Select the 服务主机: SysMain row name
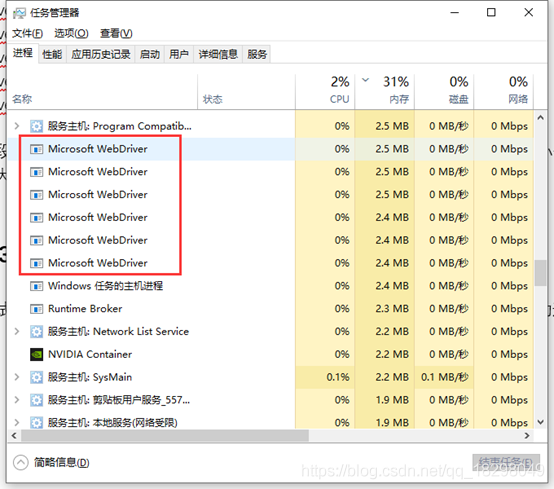This screenshot has height=489, width=554. 90,377
